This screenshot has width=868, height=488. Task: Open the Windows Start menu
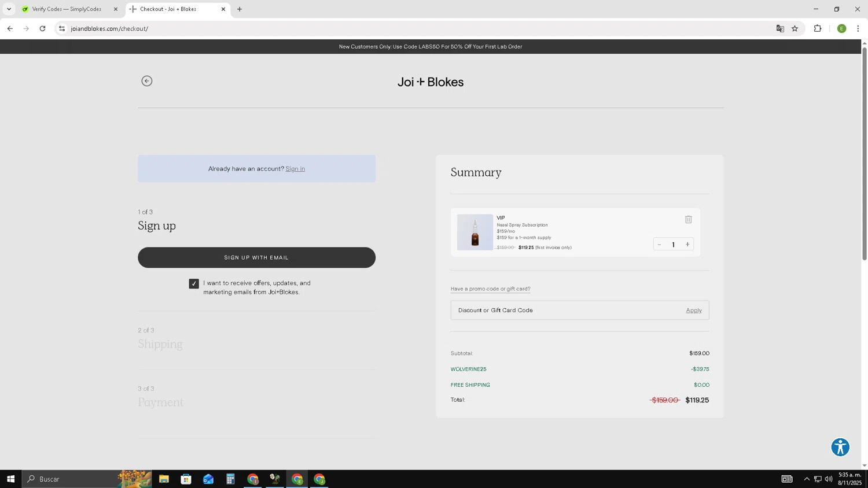point(10,479)
